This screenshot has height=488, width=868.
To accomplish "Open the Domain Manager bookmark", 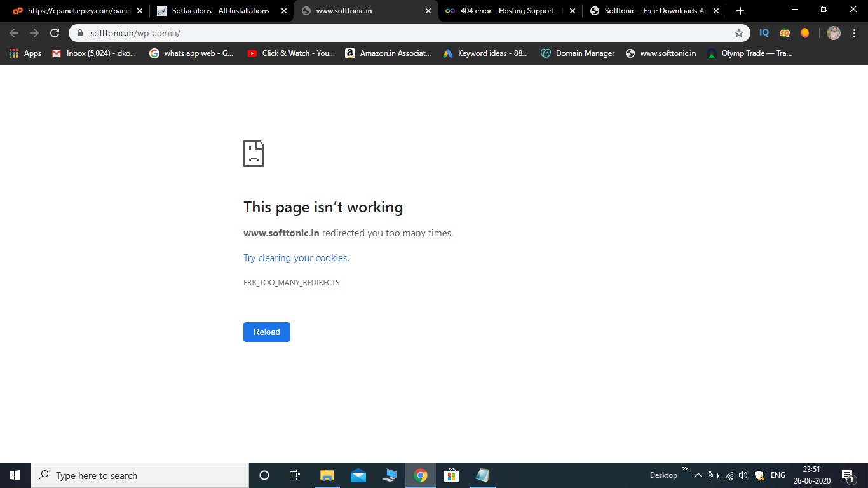I will (x=578, y=53).
